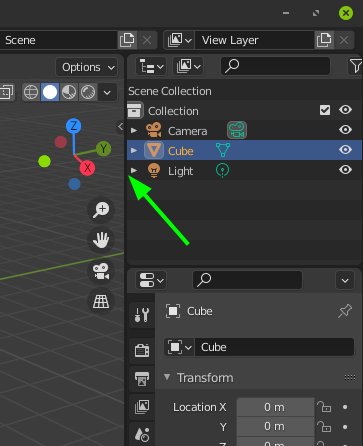Open the Tool properties tab
This screenshot has height=446, width=363.
[142, 314]
